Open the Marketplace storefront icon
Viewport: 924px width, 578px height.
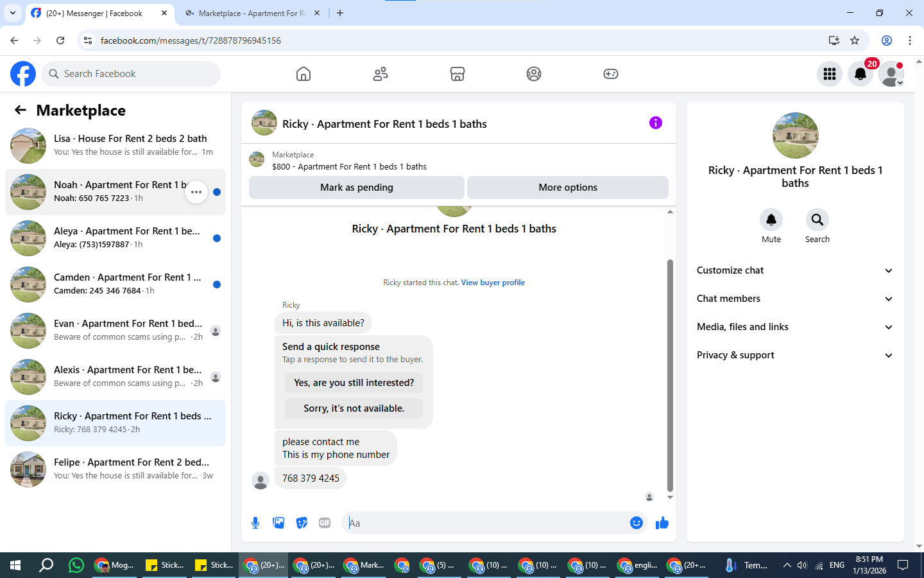click(x=458, y=74)
